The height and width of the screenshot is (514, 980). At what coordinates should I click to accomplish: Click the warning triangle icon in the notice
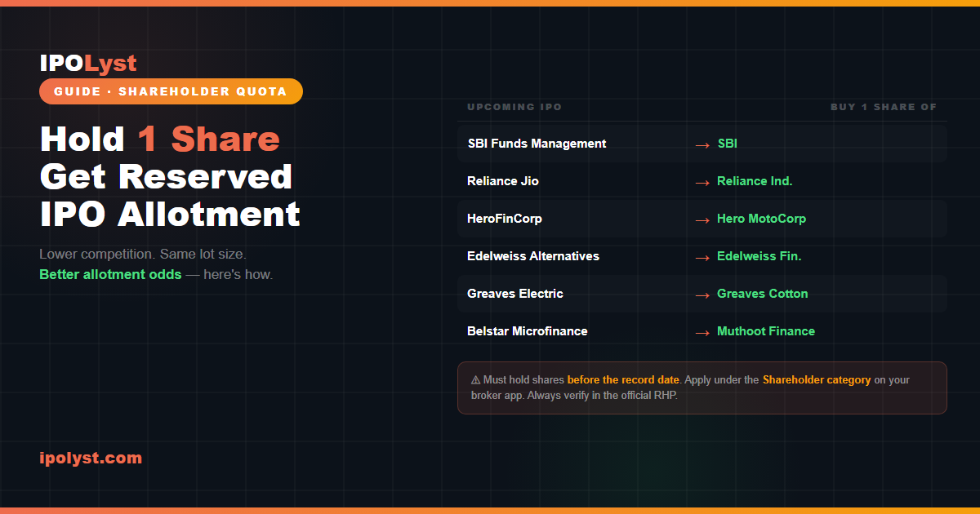475,380
